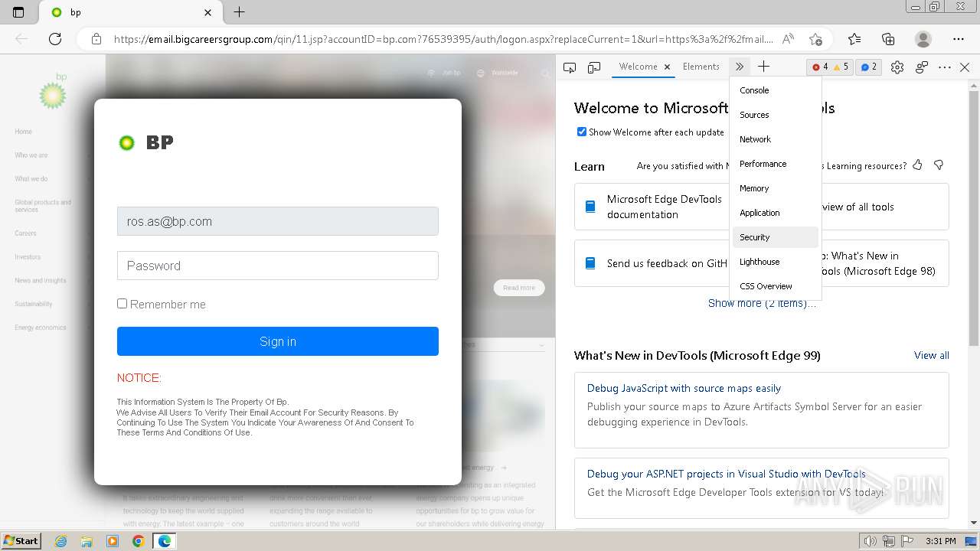The width and height of the screenshot is (980, 551).
Task: Open DevTools settings gear
Action: pyautogui.click(x=897, y=67)
